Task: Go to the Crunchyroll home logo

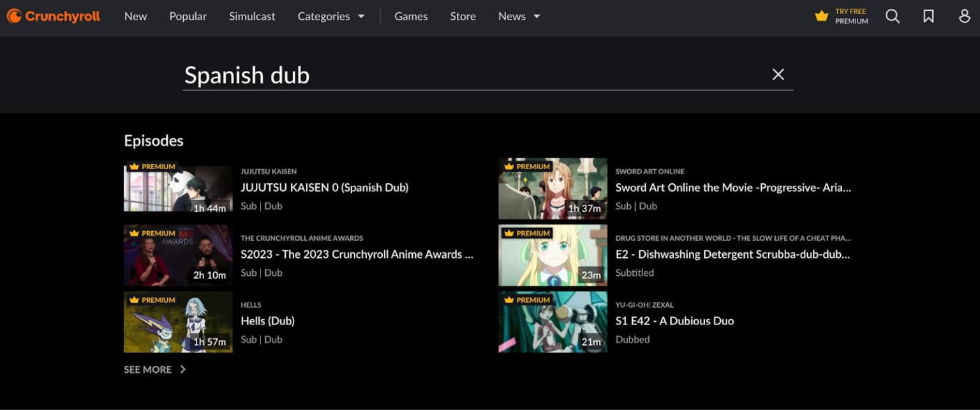Action: point(54,17)
